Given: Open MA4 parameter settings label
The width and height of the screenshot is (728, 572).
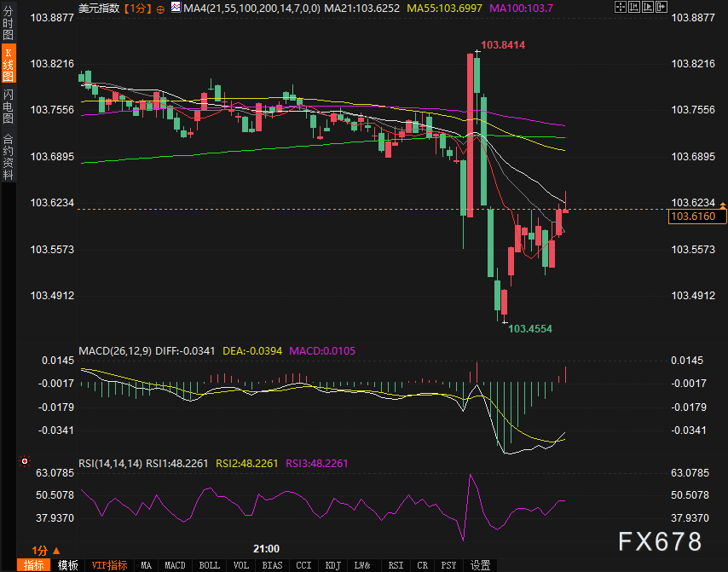Looking at the screenshot, I should (x=223, y=8).
